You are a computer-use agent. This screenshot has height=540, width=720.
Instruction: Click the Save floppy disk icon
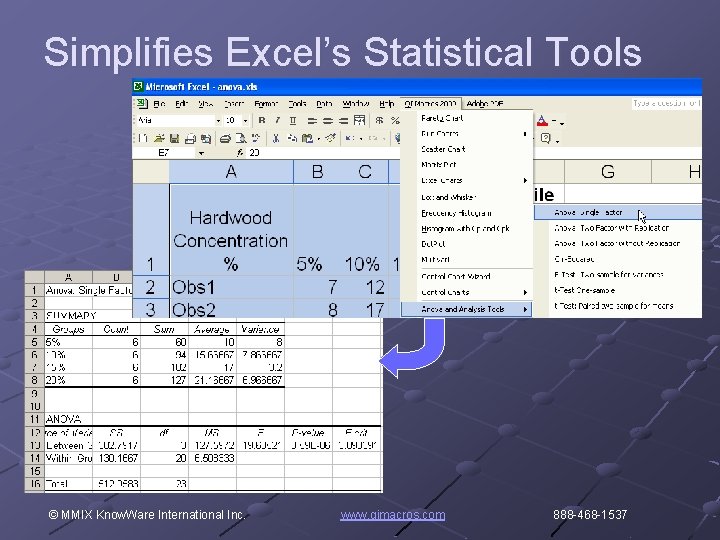[174, 138]
